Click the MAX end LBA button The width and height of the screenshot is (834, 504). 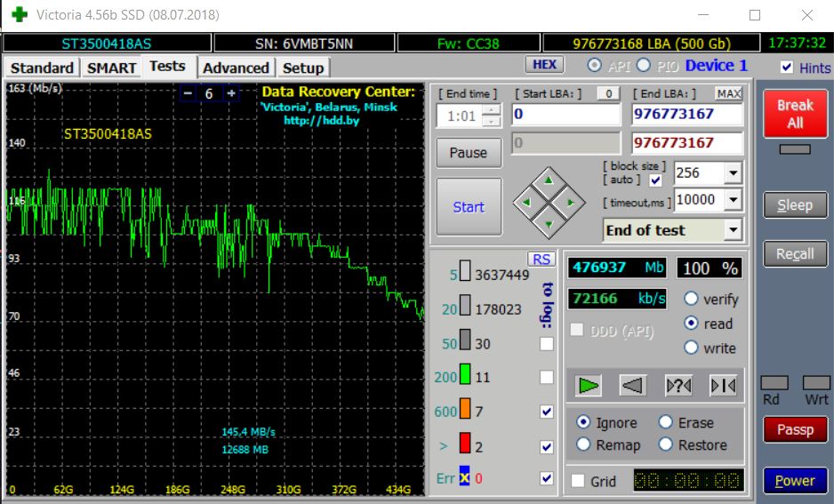(x=728, y=93)
